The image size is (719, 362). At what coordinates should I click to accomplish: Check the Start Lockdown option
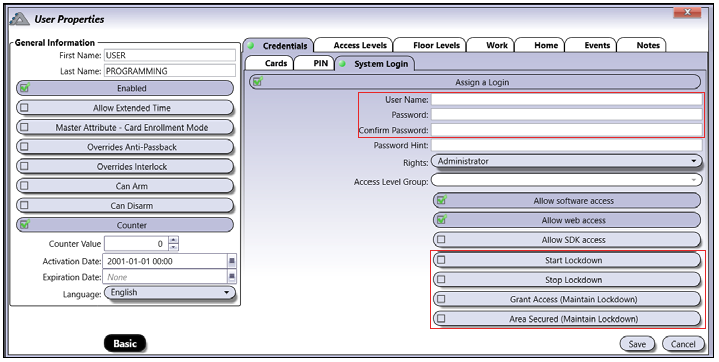point(567,260)
